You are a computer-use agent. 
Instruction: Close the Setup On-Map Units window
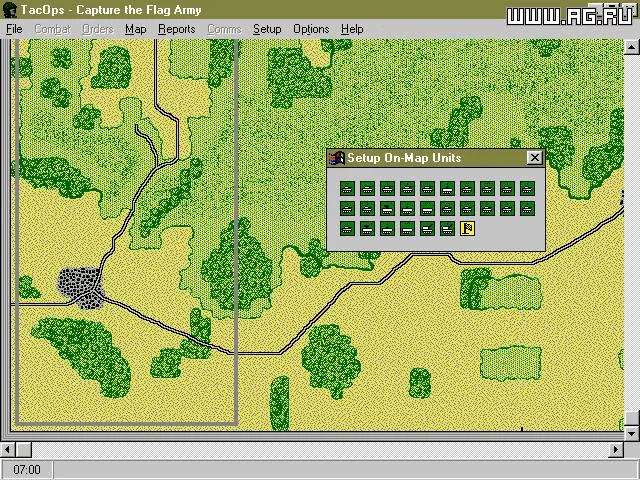click(534, 158)
